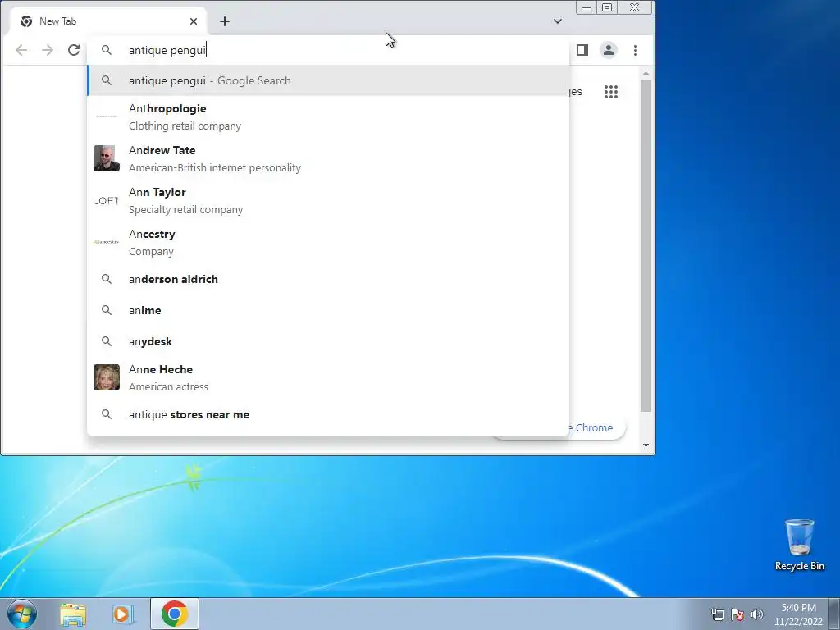Pick the 'anydesk' search suggestion
840x630 pixels.
click(x=328, y=341)
